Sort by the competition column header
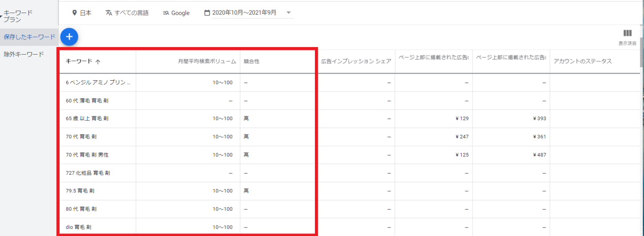The height and width of the screenshot is (236, 644). click(x=252, y=62)
